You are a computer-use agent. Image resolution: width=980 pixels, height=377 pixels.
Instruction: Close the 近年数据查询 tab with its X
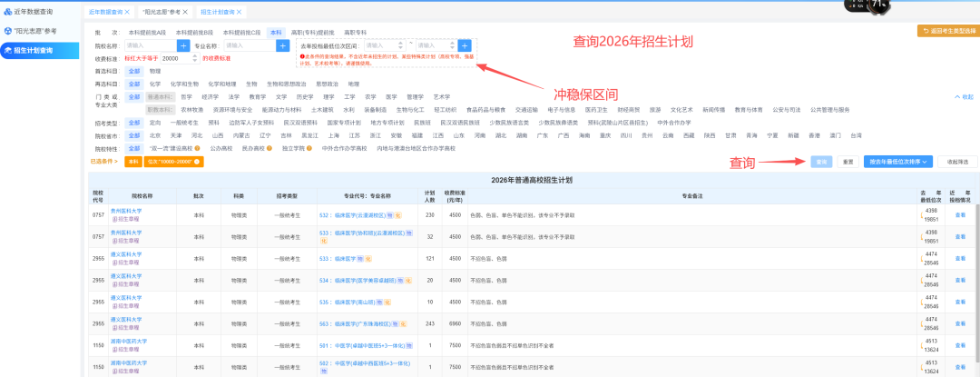128,12
